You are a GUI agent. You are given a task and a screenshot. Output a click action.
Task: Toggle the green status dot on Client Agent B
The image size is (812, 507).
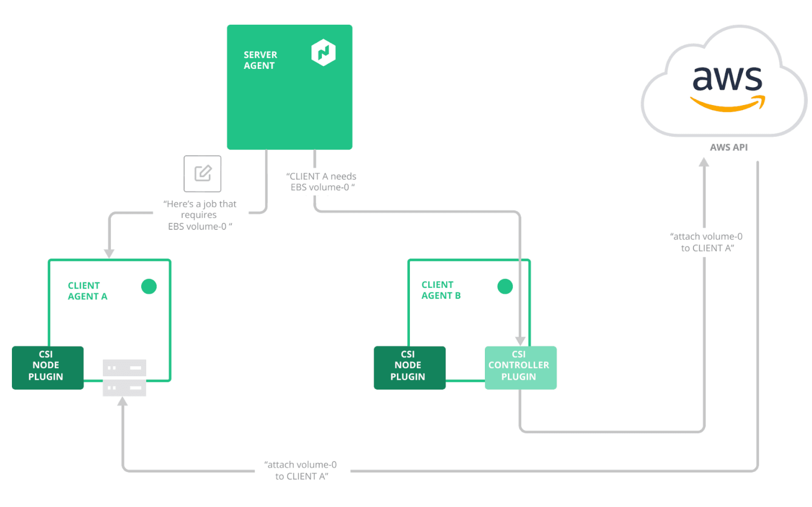click(x=505, y=287)
